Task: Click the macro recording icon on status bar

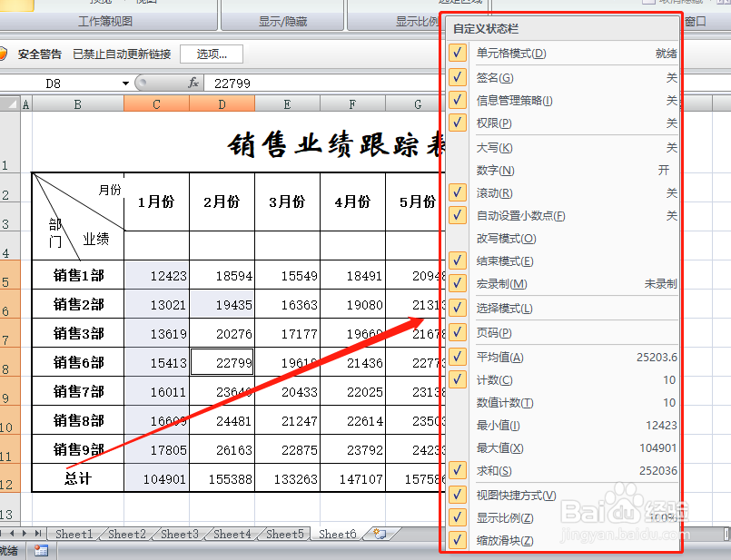Action: coord(41,550)
